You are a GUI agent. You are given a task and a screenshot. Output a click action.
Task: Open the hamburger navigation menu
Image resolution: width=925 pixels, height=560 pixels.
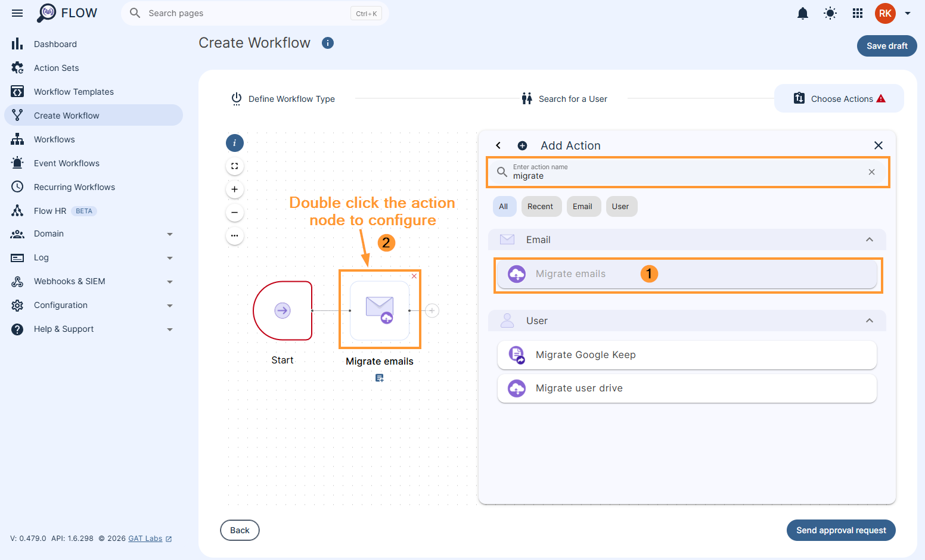(x=17, y=13)
